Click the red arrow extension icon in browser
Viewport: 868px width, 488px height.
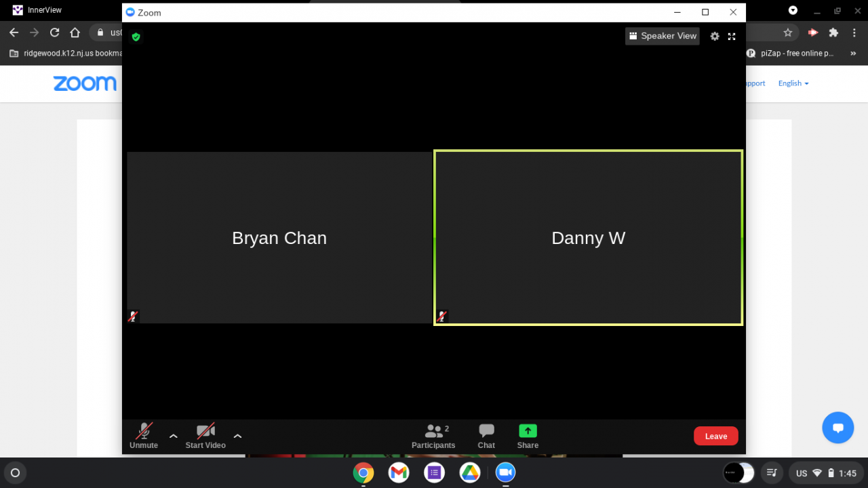point(812,33)
